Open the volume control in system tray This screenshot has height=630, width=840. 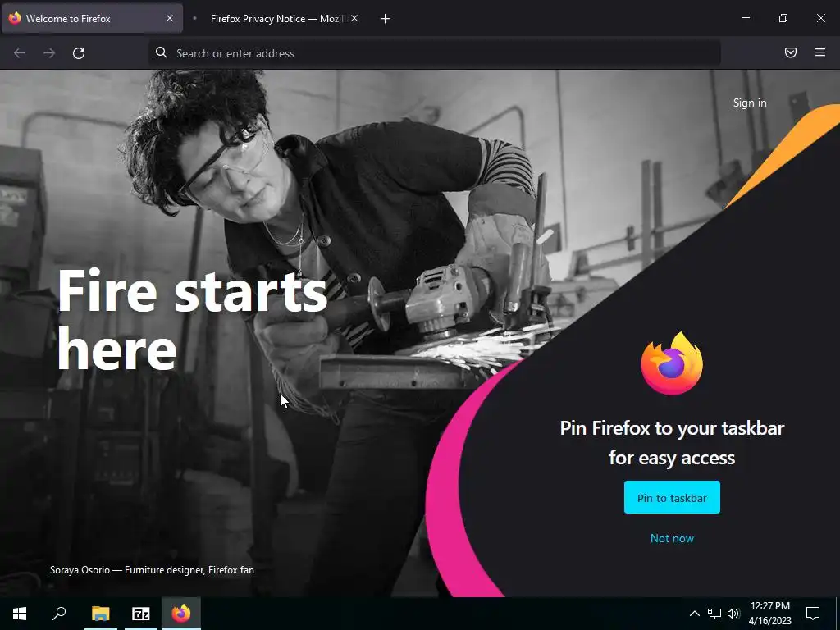point(733,614)
